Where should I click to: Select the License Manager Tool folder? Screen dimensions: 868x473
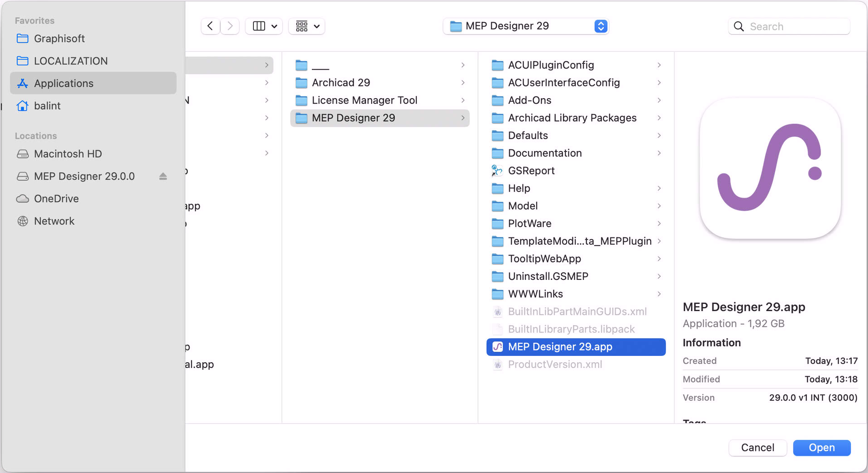click(364, 100)
